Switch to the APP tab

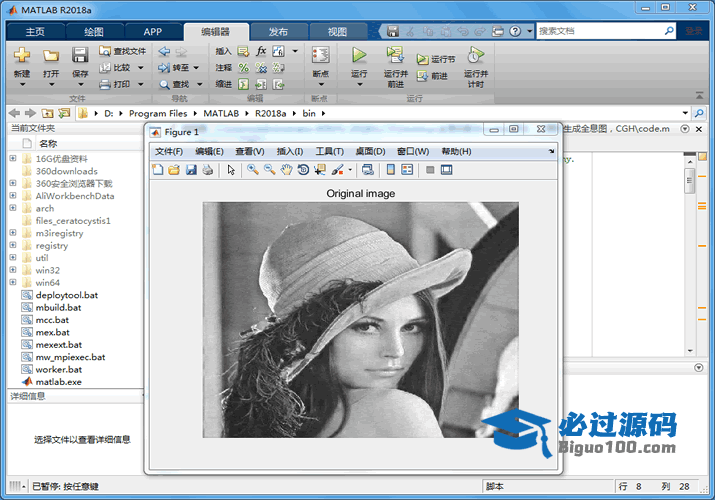point(152,31)
